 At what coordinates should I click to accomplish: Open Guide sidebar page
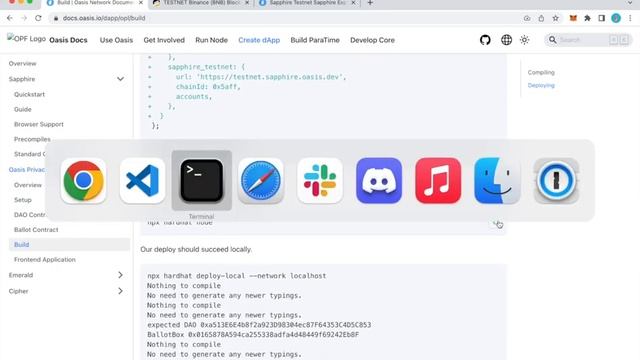pyautogui.click(x=22, y=109)
